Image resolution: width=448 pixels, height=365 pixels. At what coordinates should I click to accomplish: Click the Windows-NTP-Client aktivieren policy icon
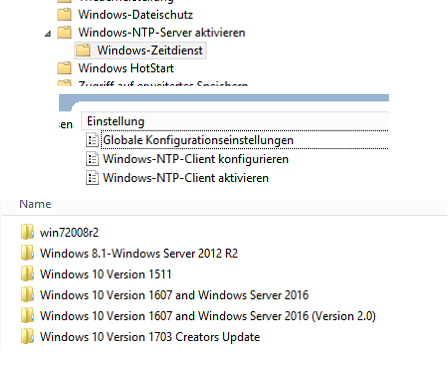[92, 178]
